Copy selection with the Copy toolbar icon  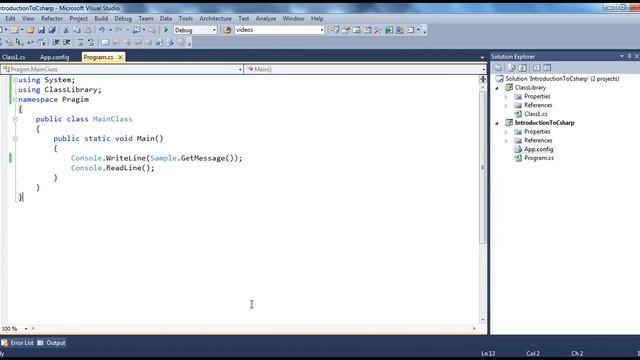click(x=77, y=30)
